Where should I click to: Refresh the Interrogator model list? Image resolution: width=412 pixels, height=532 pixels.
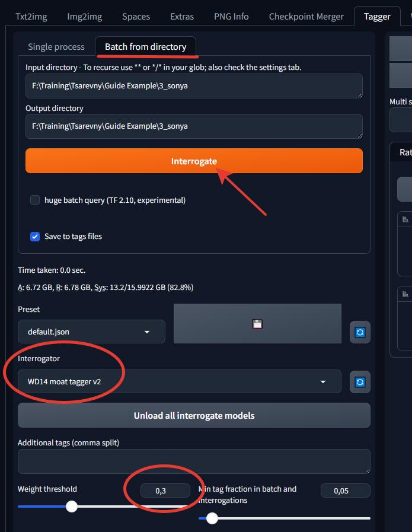(360, 382)
